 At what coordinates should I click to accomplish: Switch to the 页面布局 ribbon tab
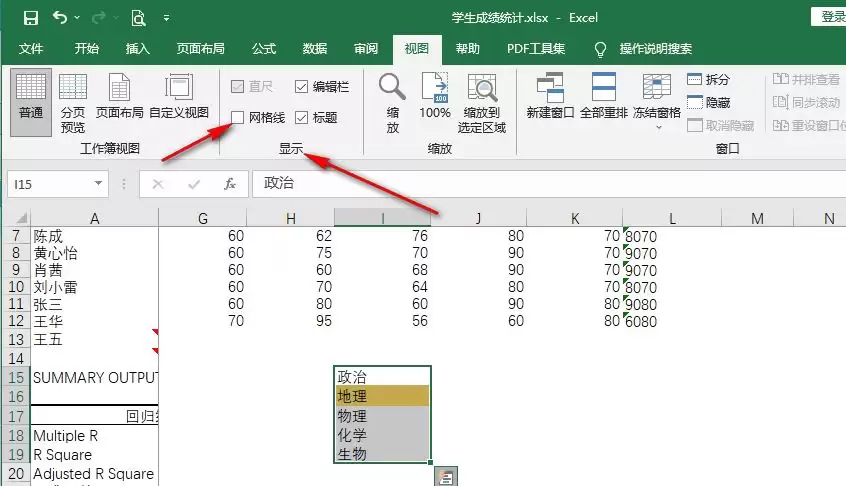pyautogui.click(x=201, y=49)
